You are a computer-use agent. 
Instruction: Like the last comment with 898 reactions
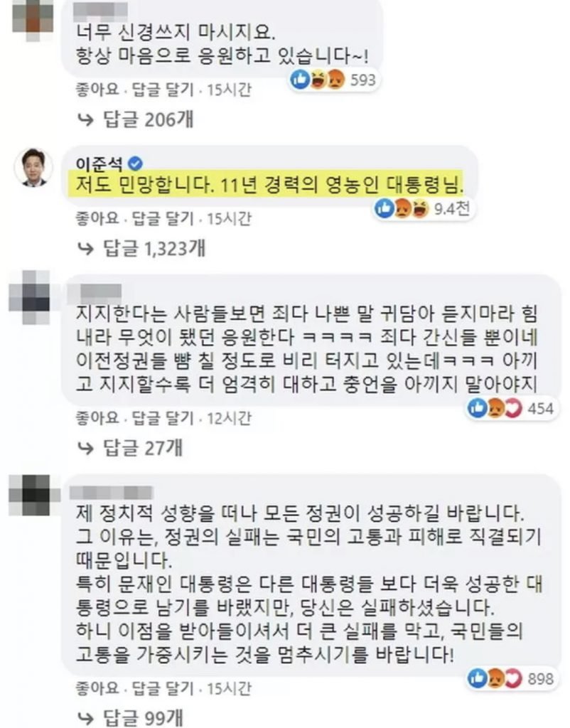(x=97, y=688)
